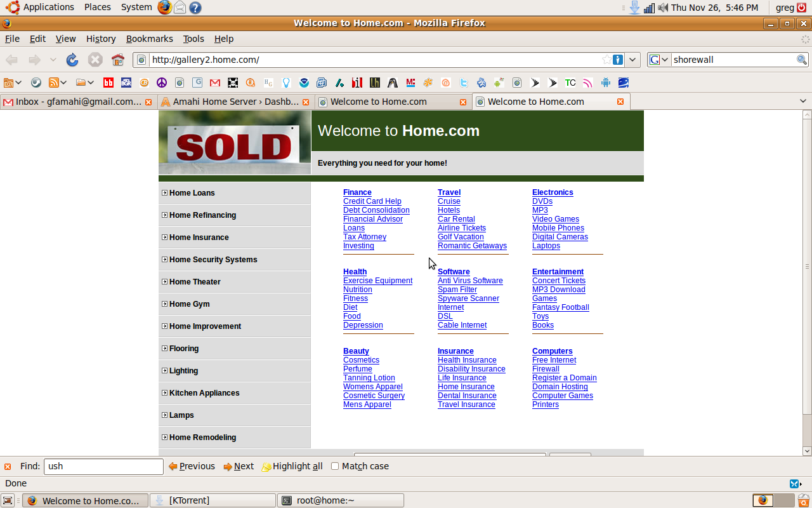Switch to Amahi Home Server Dashboard tab

235,102
